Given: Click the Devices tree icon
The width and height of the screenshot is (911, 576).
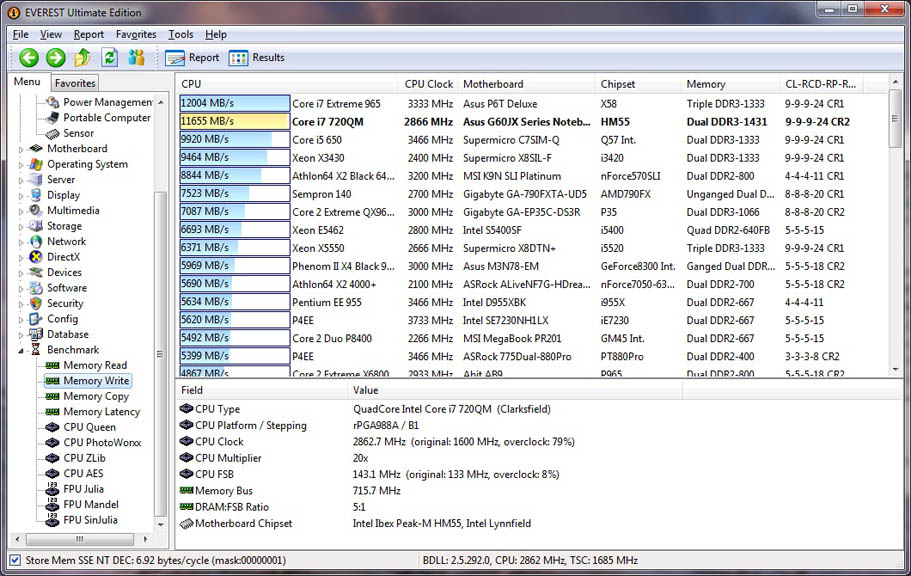Looking at the screenshot, I should 36,272.
